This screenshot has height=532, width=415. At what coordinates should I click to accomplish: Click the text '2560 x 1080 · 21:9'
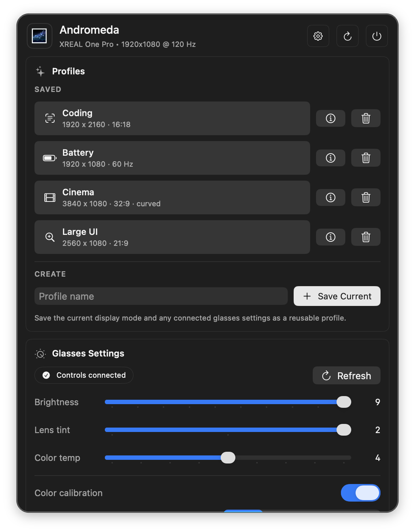pyautogui.click(x=95, y=243)
